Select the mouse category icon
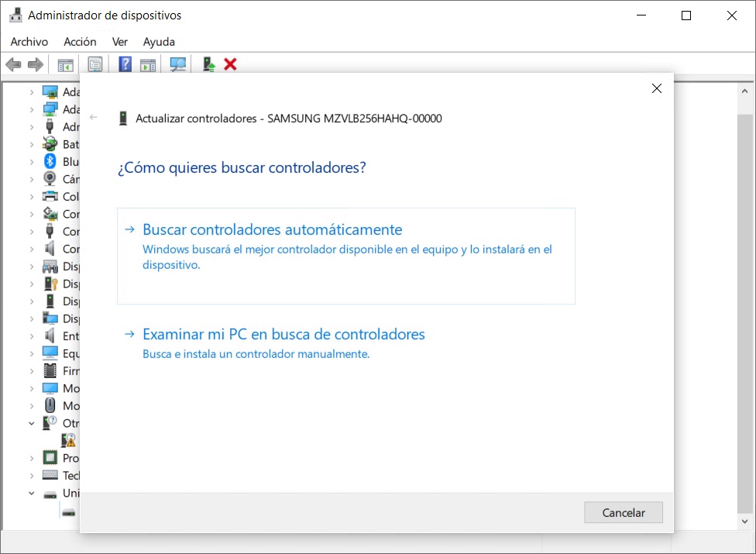 (50, 405)
